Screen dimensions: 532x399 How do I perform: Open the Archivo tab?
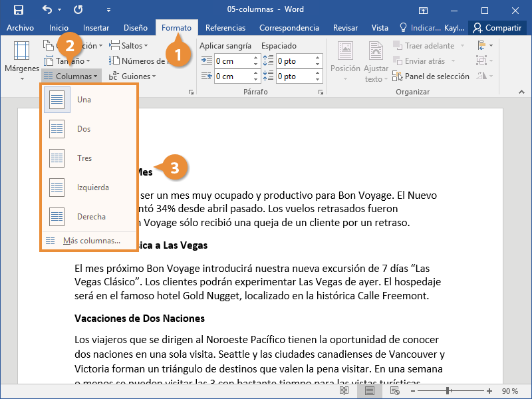point(20,28)
